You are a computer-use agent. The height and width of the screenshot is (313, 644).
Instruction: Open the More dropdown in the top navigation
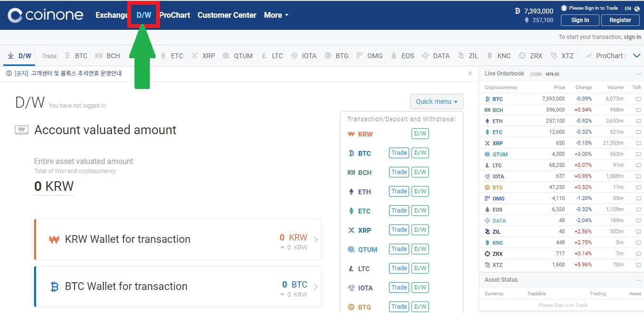(276, 15)
